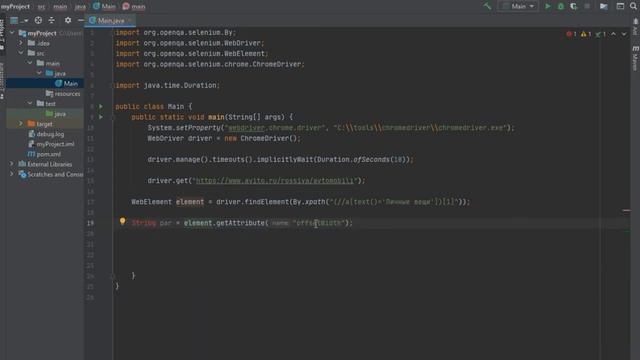The width and height of the screenshot is (640, 360).
Task: Click java in breadcrumb bar
Action: tap(80, 7)
